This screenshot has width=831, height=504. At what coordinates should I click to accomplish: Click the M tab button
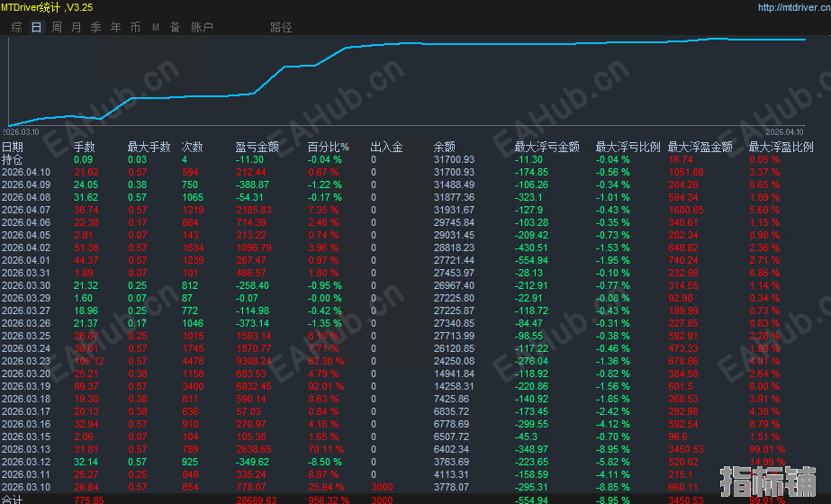[155, 27]
